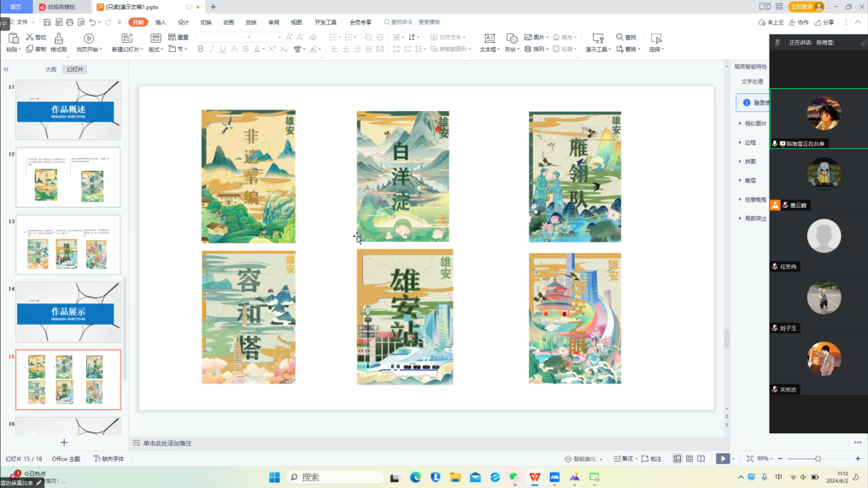Open the 插入 (Insert) ribbon tab

point(161,22)
